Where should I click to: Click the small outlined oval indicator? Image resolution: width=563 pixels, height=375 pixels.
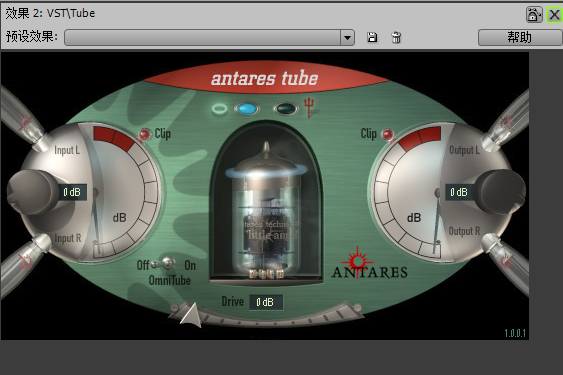pos(219,108)
